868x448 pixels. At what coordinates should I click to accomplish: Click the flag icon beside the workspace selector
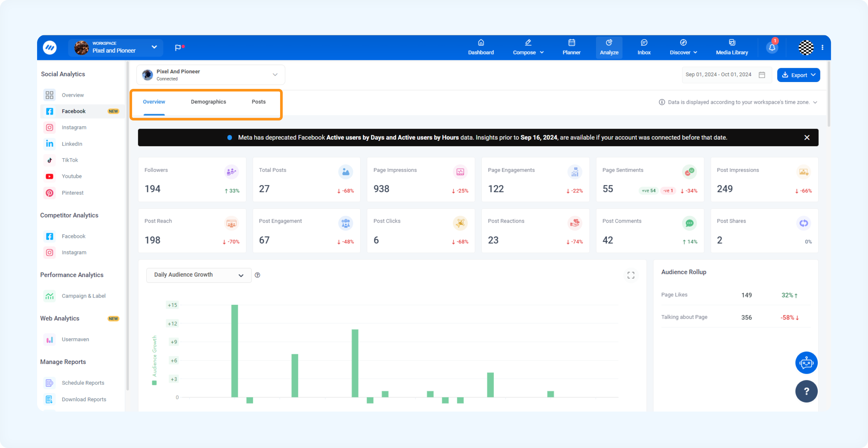pyautogui.click(x=178, y=48)
